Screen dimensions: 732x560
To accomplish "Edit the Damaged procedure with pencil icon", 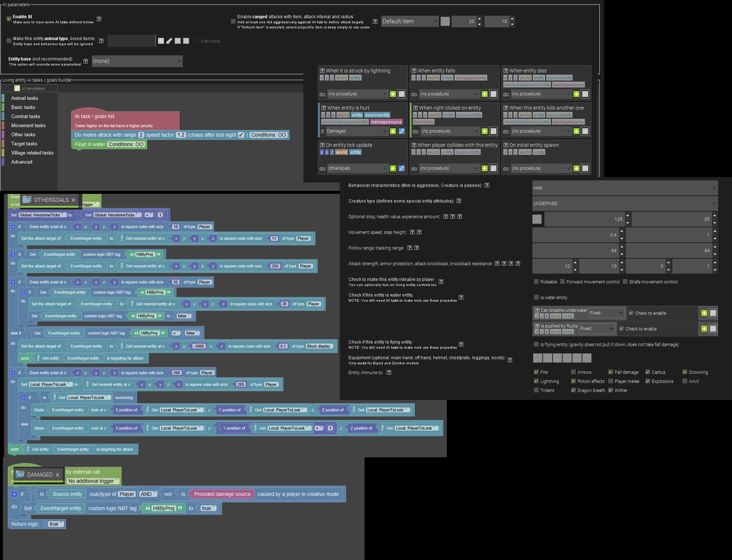I will (x=401, y=131).
